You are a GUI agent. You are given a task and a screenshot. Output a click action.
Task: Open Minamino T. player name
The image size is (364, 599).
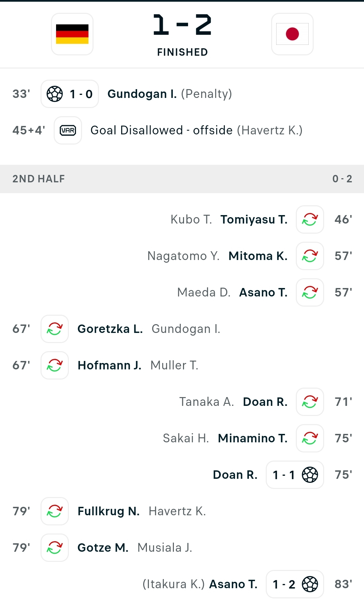click(253, 438)
